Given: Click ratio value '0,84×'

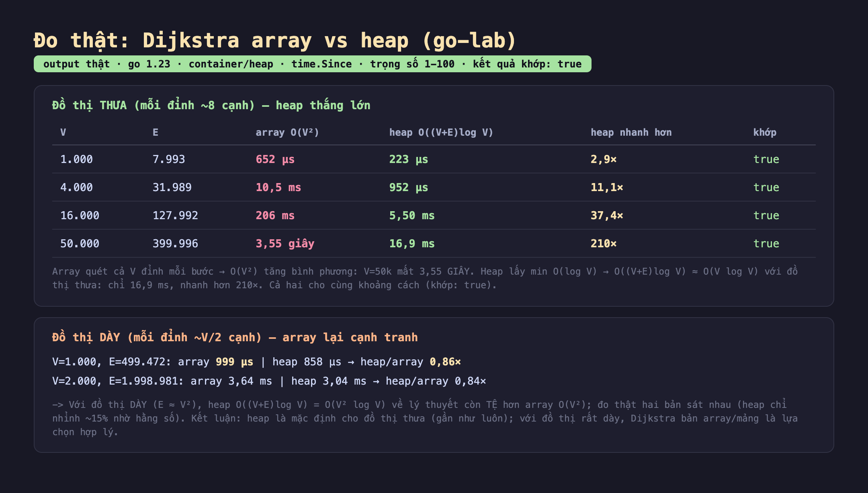Looking at the screenshot, I should (x=470, y=381).
